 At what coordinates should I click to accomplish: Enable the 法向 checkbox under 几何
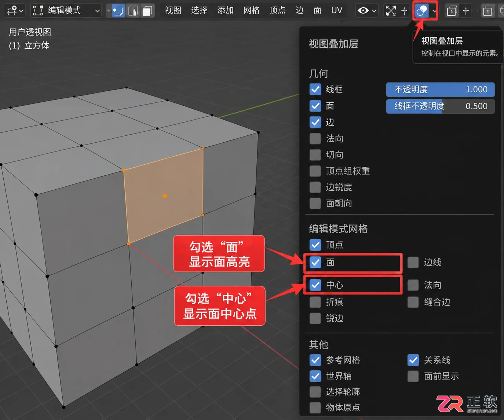pos(315,138)
